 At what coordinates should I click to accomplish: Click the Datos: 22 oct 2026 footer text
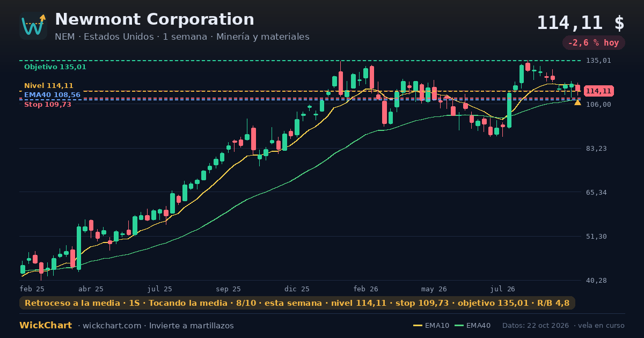[536, 326]
